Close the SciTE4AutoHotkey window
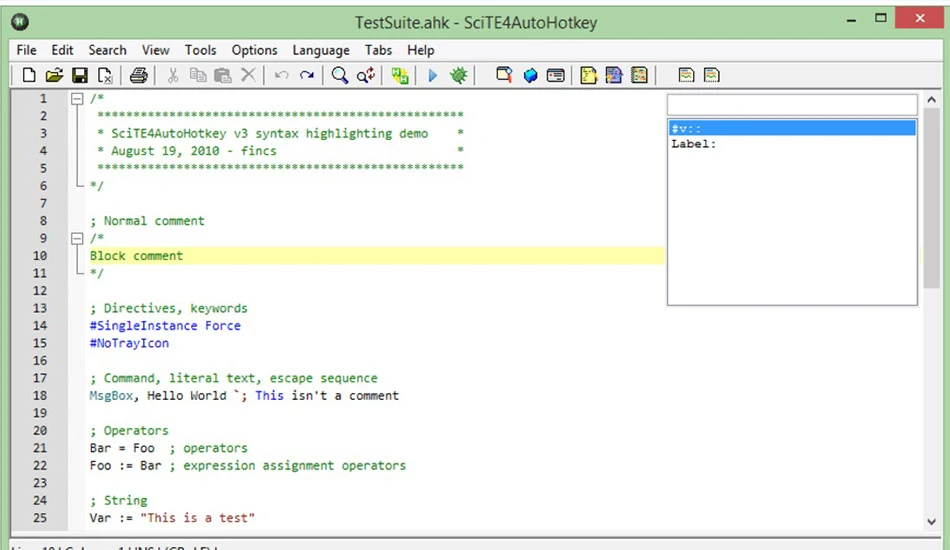Screen dimensions: 950x550 pos(920,18)
